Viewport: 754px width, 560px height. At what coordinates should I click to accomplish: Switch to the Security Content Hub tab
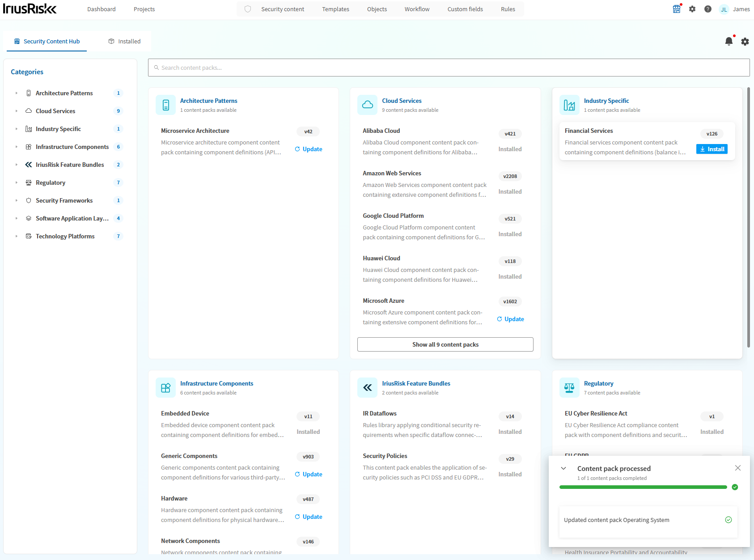pyautogui.click(x=47, y=41)
